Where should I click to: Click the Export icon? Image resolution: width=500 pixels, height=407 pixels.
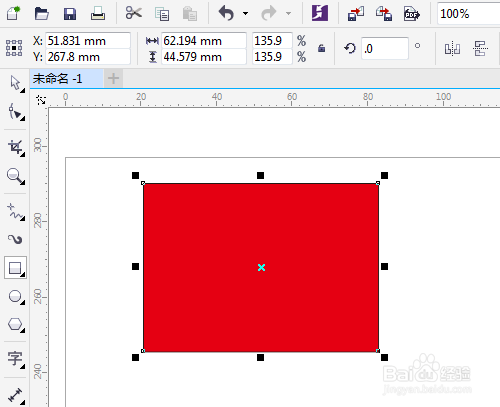tap(384, 14)
